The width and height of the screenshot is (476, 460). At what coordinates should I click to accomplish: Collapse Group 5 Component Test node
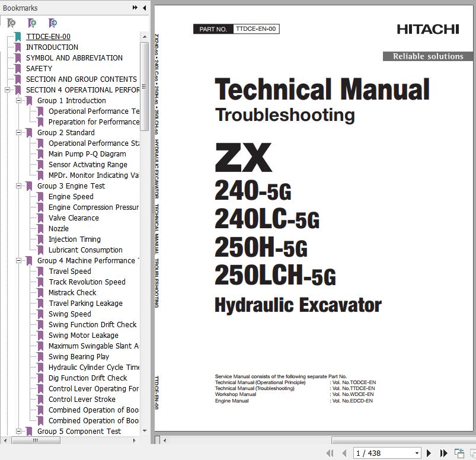click(18, 431)
